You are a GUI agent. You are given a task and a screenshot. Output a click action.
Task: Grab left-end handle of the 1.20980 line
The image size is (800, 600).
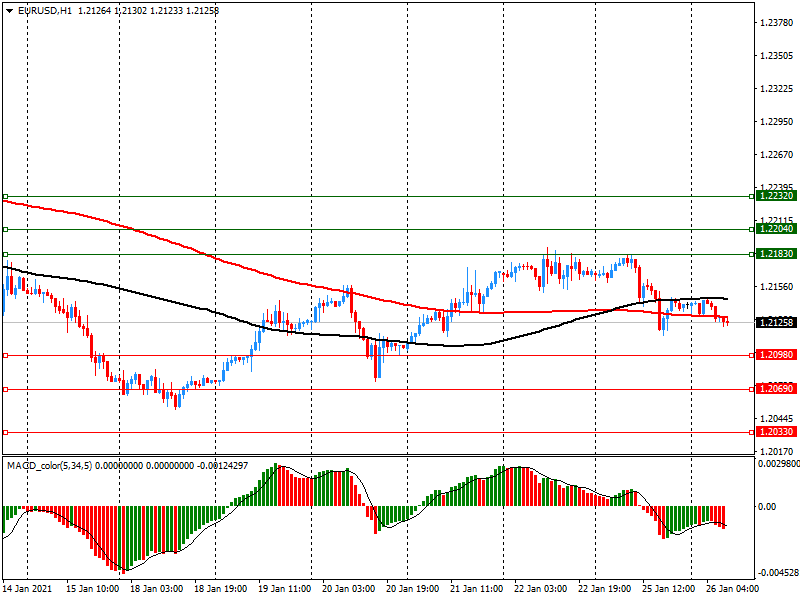click(x=6, y=355)
